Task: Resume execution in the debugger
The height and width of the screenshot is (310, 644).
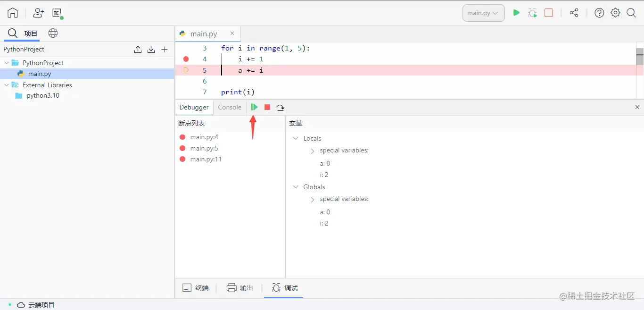Action: [254, 107]
